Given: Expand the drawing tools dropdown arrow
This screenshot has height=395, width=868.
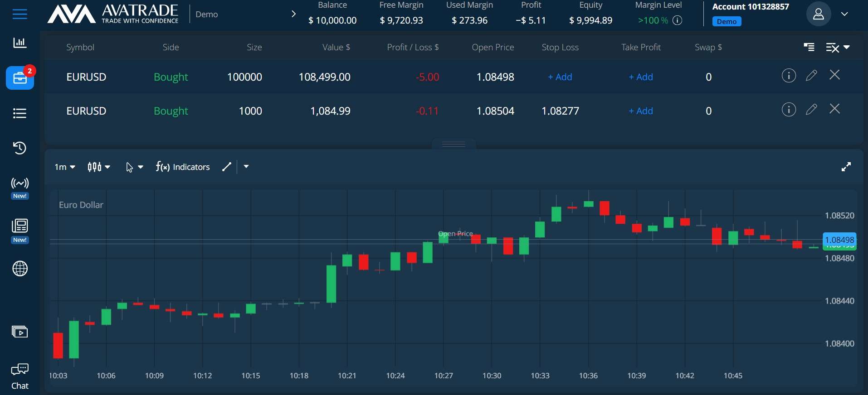Looking at the screenshot, I should point(246,167).
